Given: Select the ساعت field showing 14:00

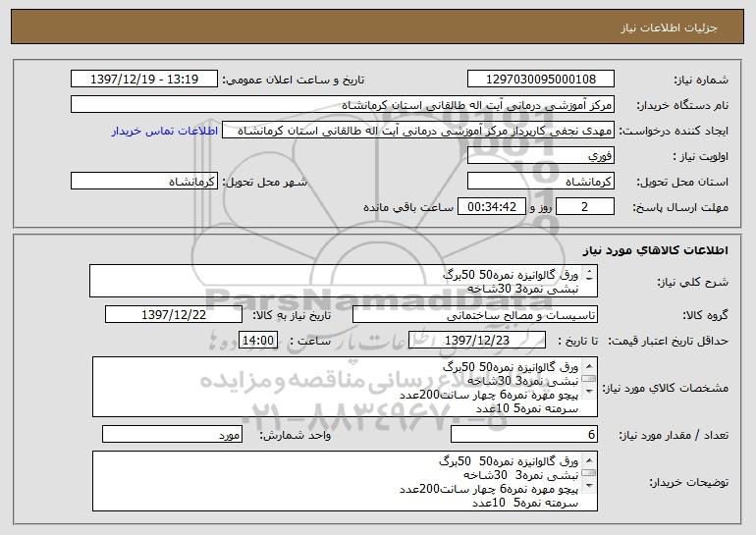Looking at the screenshot, I should pos(258,341).
